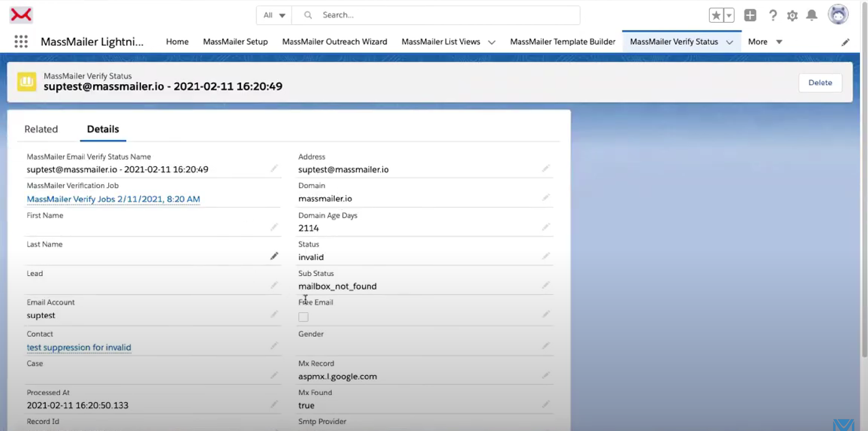Expand the favorites list dropdown arrow
The height and width of the screenshot is (431, 868).
pos(729,15)
